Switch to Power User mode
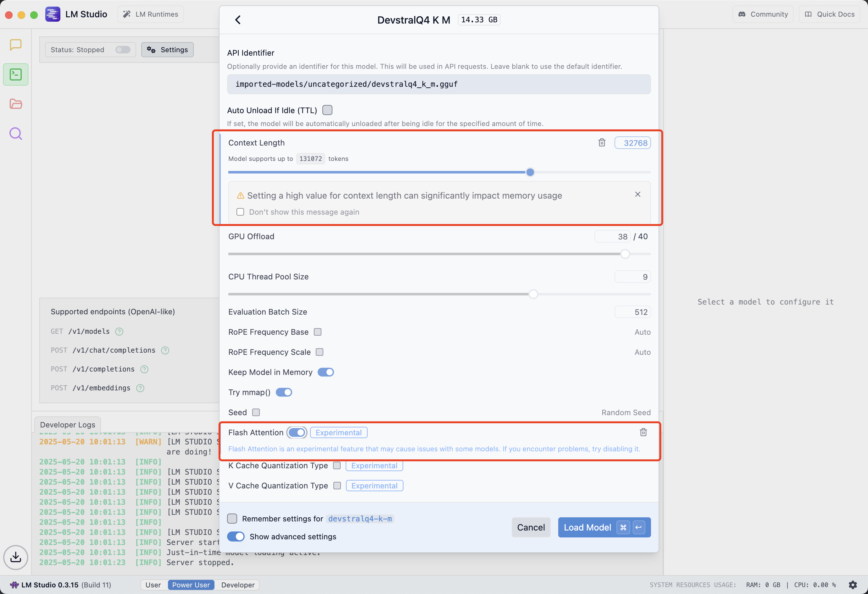The width and height of the screenshot is (868, 594). (191, 585)
